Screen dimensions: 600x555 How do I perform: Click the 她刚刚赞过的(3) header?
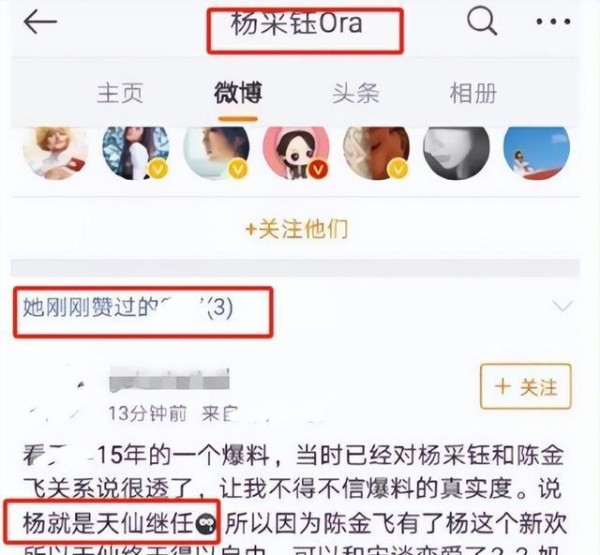[x=128, y=307]
